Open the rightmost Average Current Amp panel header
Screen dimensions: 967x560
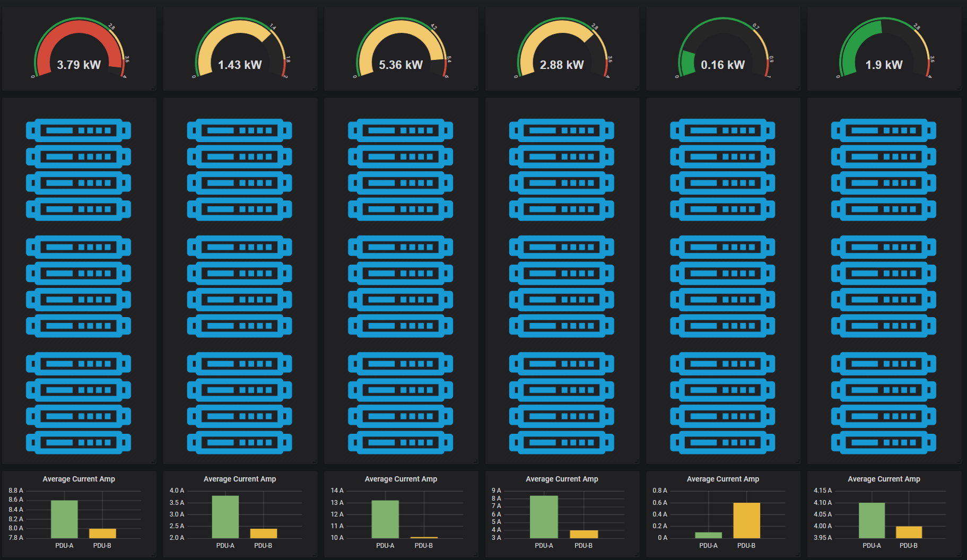click(x=883, y=479)
